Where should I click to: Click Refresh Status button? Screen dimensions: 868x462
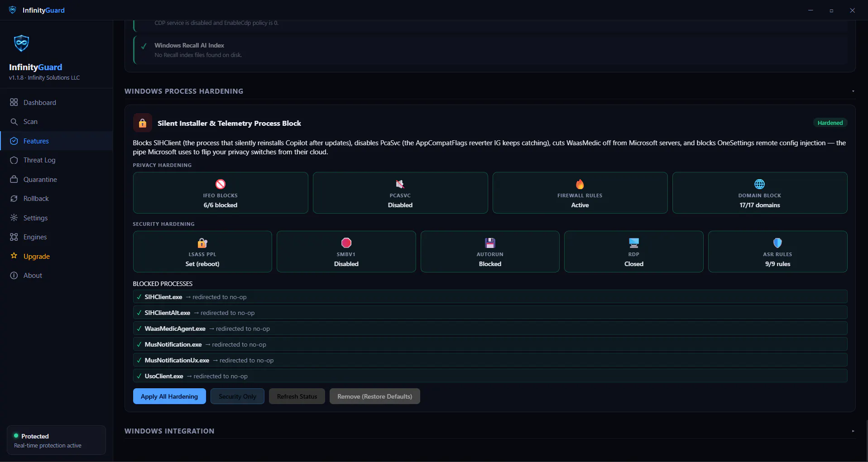297,396
